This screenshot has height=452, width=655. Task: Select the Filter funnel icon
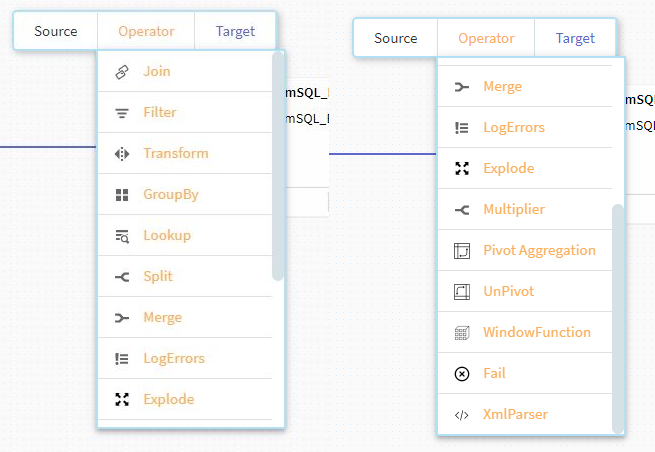tap(122, 113)
